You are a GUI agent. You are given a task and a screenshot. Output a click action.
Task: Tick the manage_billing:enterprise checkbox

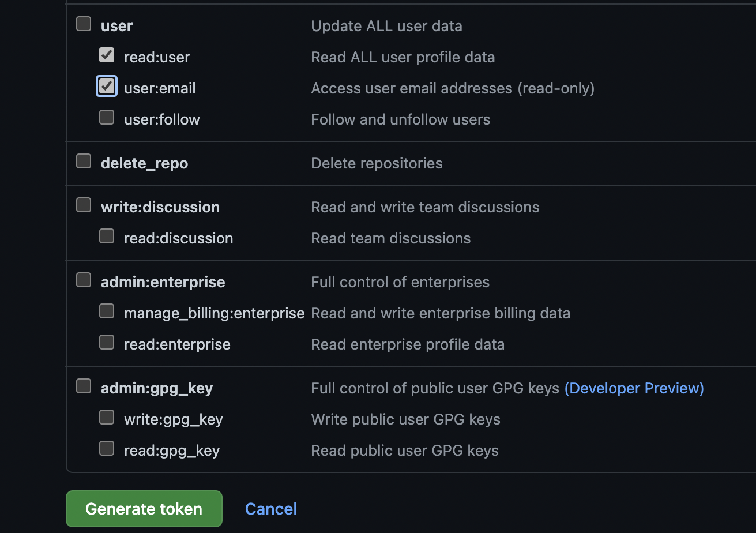pos(107,311)
